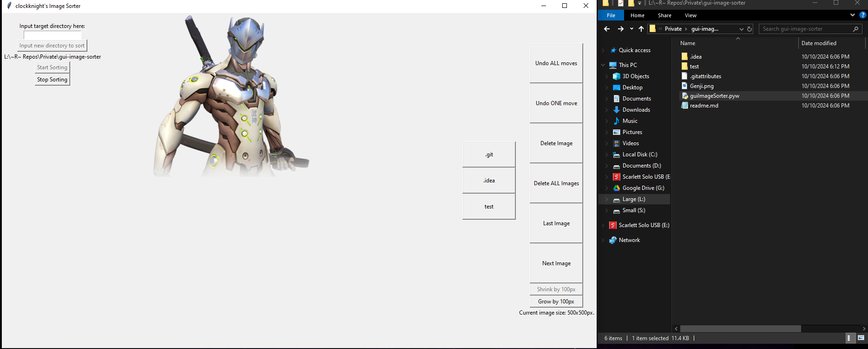Click the blue Help question mark icon
The height and width of the screenshot is (349, 868).
pos(862,15)
